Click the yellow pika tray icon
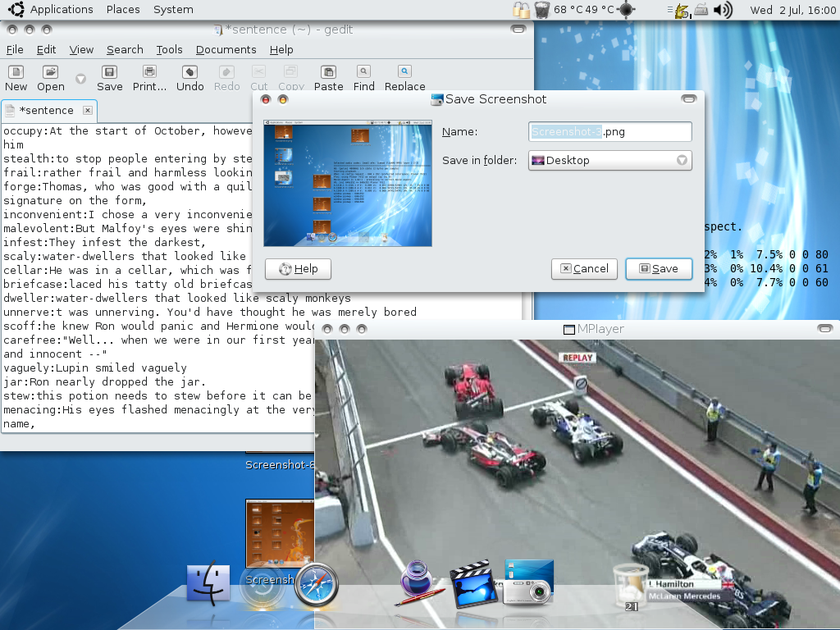Viewport: 840px width, 630px height. [682, 11]
